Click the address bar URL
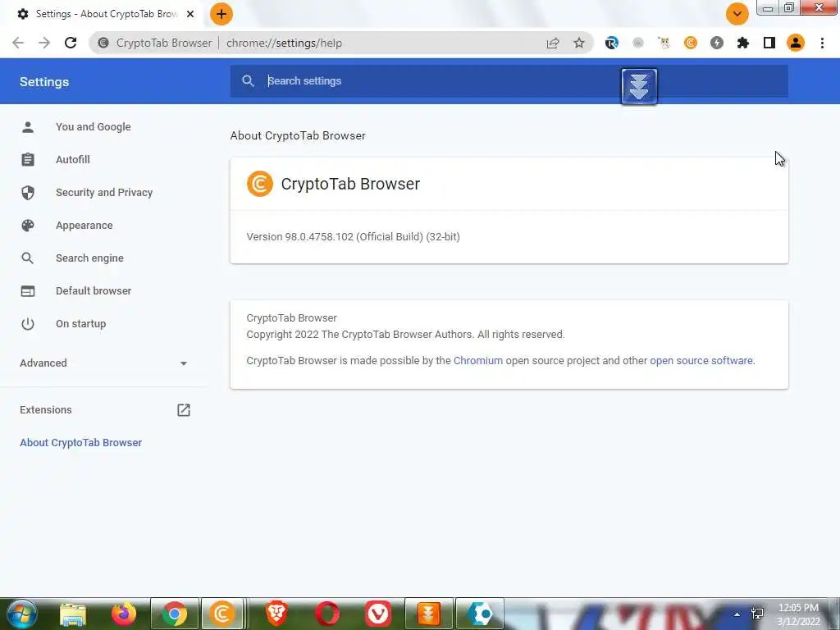The height and width of the screenshot is (630, 840). tap(284, 43)
